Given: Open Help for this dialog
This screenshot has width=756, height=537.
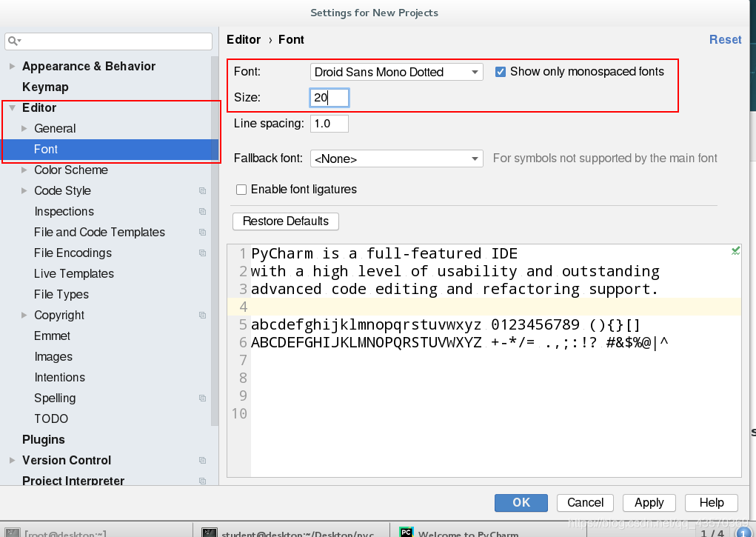Looking at the screenshot, I should 712,503.
